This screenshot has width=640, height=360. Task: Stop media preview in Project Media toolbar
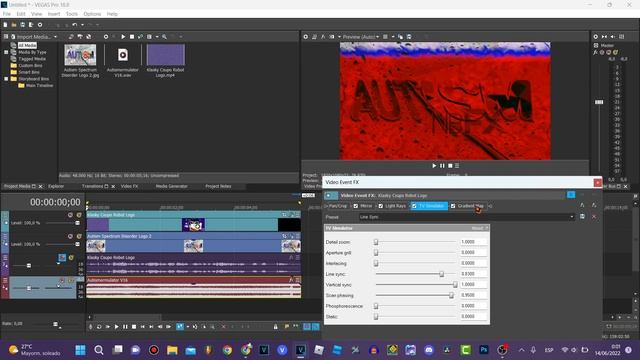coord(132,37)
